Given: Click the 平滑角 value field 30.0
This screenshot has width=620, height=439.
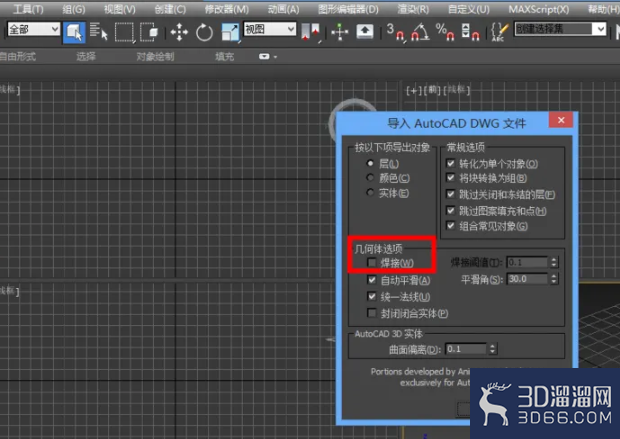Looking at the screenshot, I should pyautogui.click(x=528, y=279).
